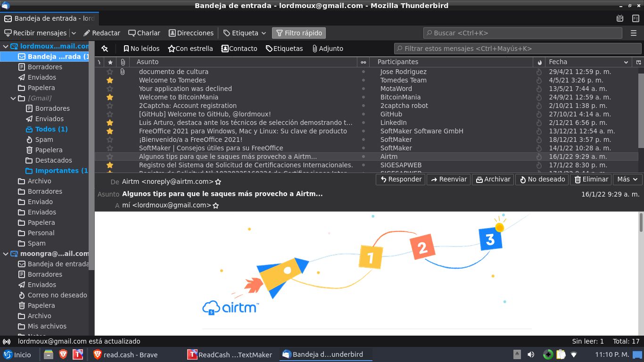Open Inicio start menu
The image size is (644, 362).
point(17,355)
